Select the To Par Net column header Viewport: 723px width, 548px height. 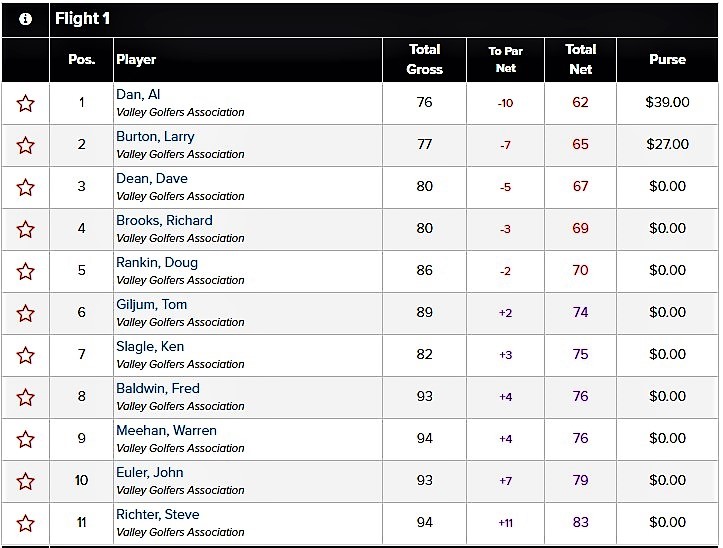click(505, 60)
